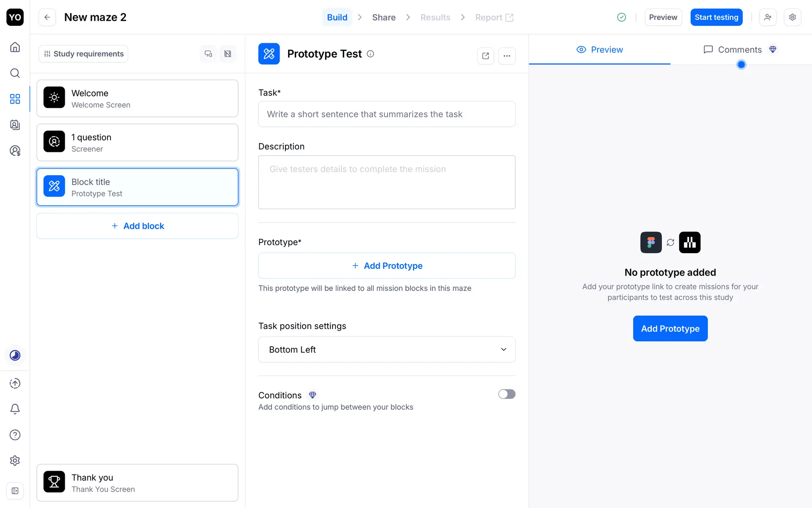
Task: Go to the Share step
Action: (384, 17)
